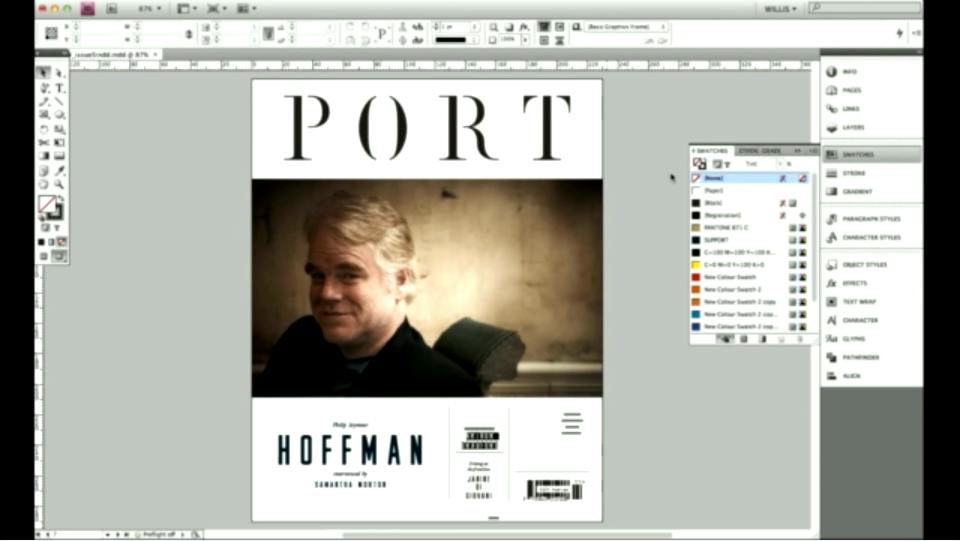Open the WILLIS workspace switcher
Image resolution: width=960 pixels, height=541 pixels.
click(780, 9)
